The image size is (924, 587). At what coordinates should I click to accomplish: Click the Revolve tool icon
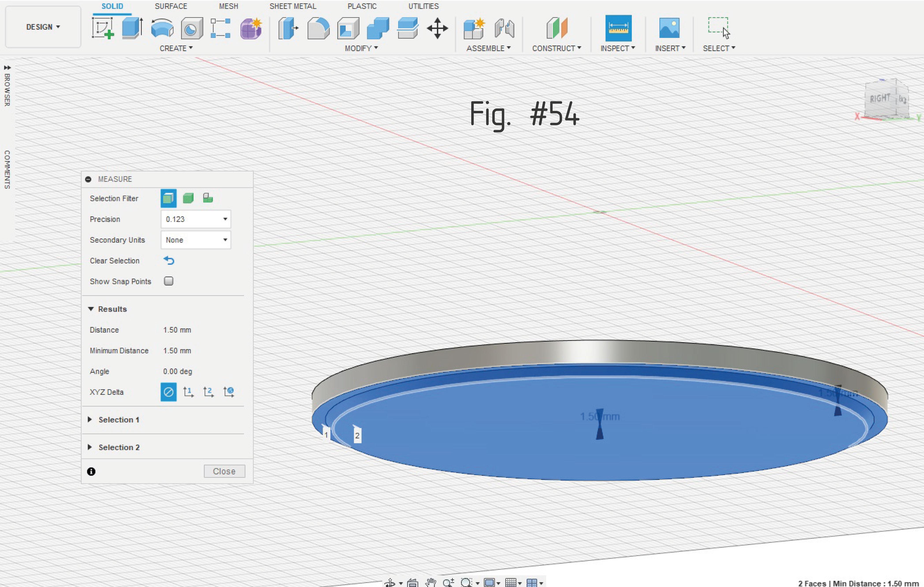pyautogui.click(x=162, y=28)
